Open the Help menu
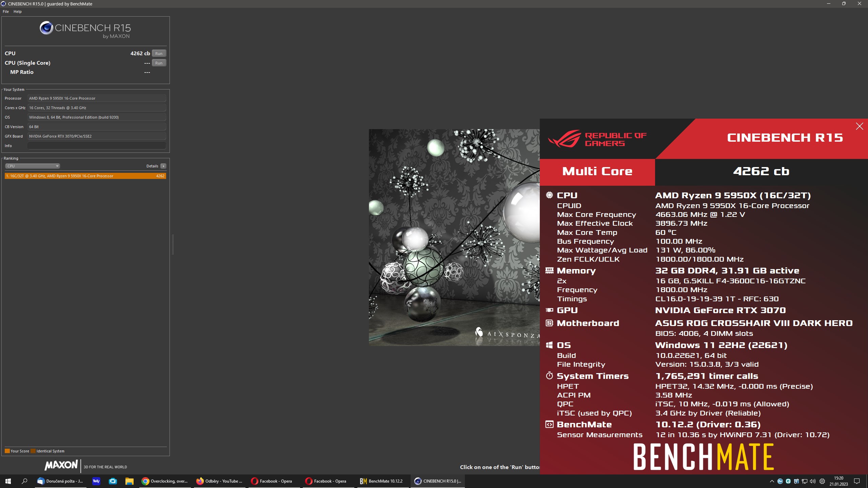Image resolution: width=868 pixels, height=488 pixels. [18, 12]
